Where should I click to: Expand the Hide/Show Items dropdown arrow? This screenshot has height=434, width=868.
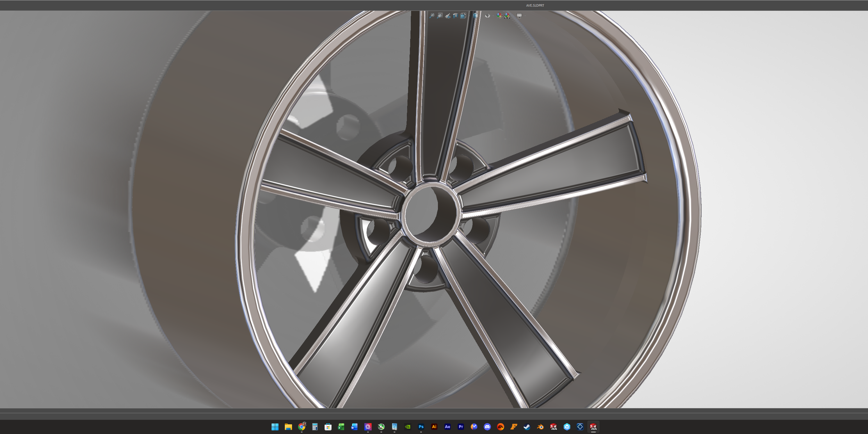click(493, 16)
